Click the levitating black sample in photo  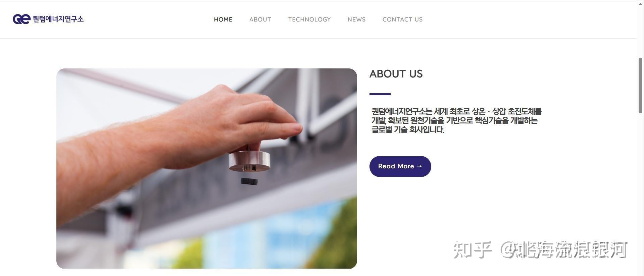249,181
